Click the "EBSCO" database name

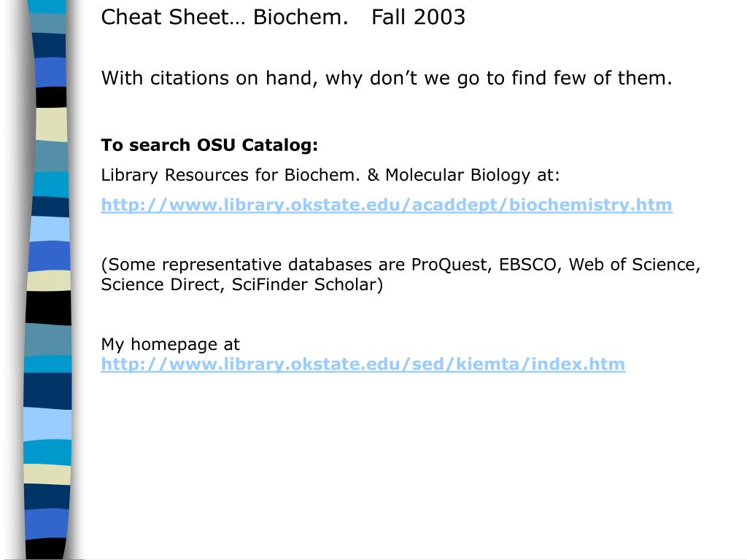point(527,265)
